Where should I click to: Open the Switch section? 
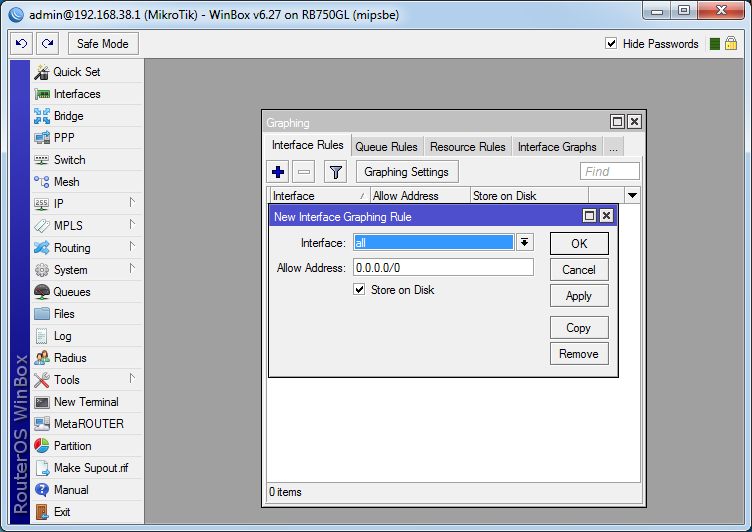pos(88,160)
